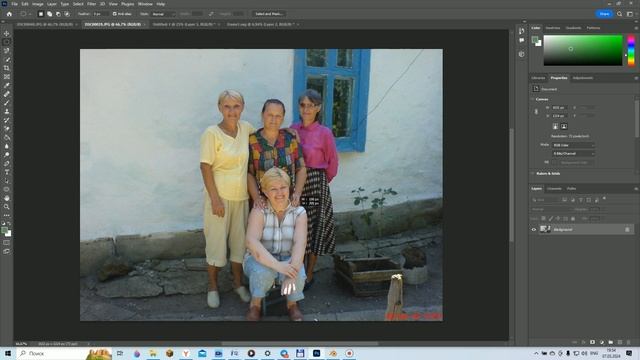Open the Filter menu

91,4
